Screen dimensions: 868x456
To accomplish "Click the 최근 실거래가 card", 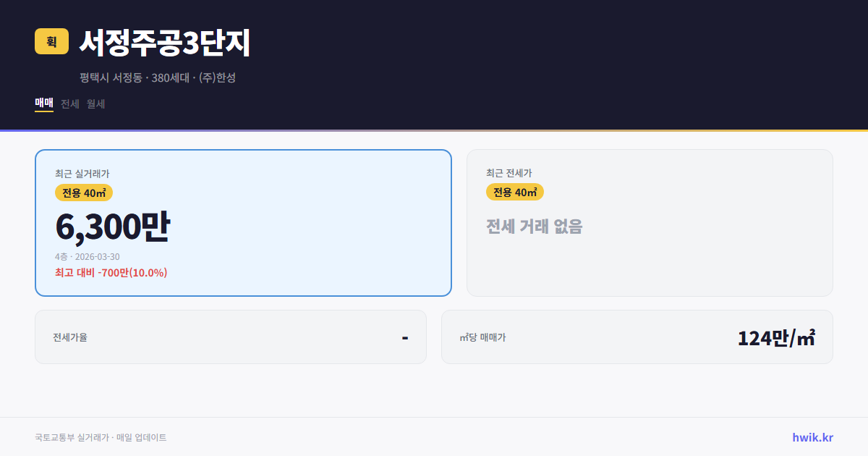I will click(x=242, y=222).
